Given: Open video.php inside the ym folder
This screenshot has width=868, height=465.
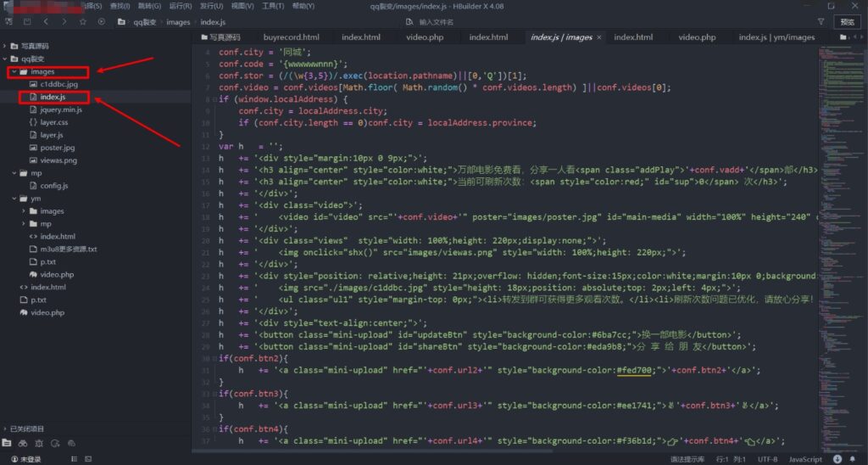Looking at the screenshot, I should click(x=57, y=274).
